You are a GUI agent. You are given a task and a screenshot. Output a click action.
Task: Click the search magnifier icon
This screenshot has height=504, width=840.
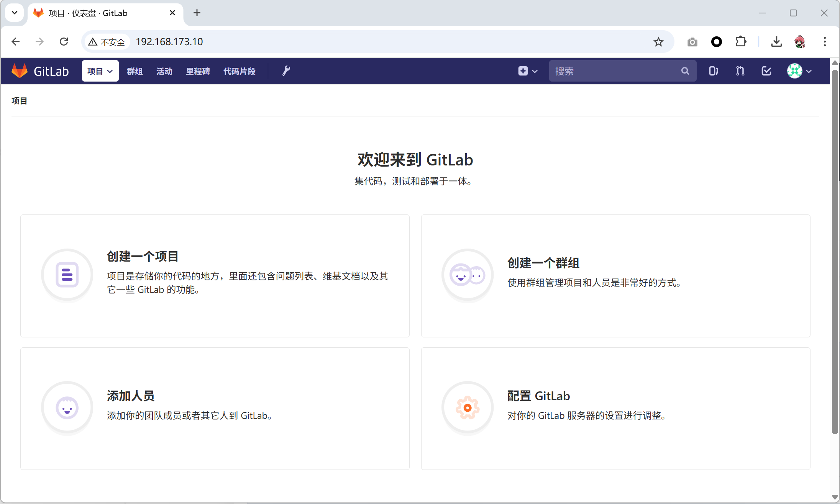coord(685,71)
